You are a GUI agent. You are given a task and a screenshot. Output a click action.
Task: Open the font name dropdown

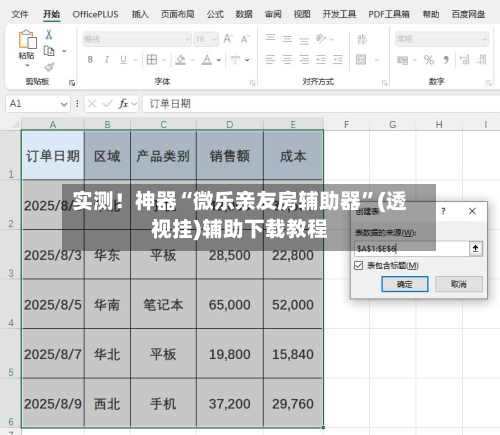click(188, 39)
